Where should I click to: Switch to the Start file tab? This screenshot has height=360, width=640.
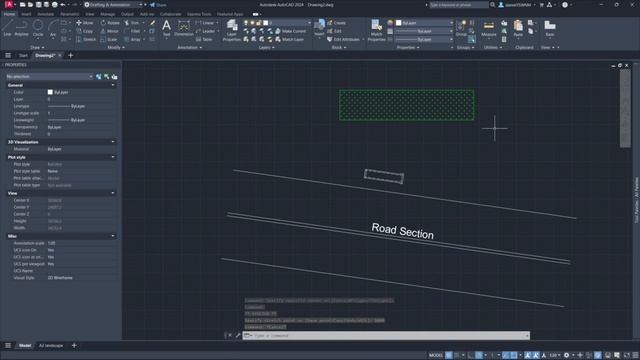(23, 55)
